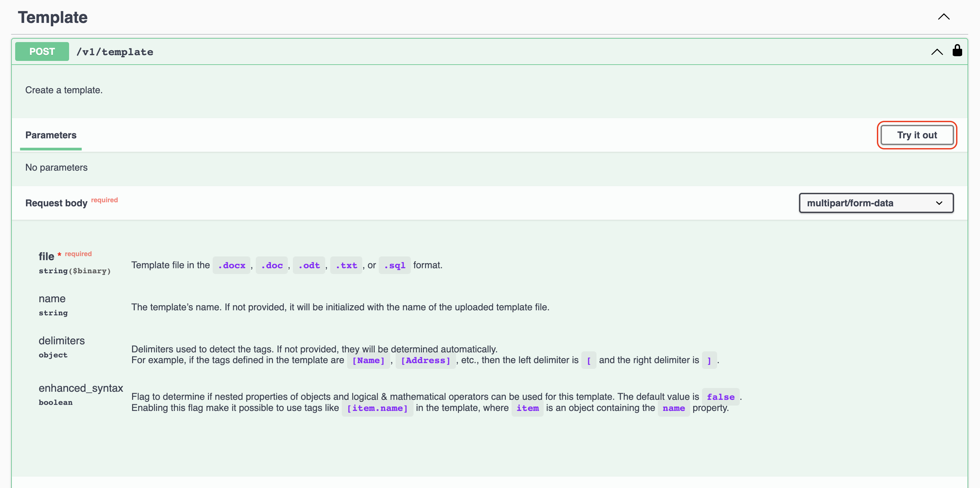Click the /v1/template endpoint path
Image resolution: width=980 pixels, height=488 pixels.
(x=115, y=52)
